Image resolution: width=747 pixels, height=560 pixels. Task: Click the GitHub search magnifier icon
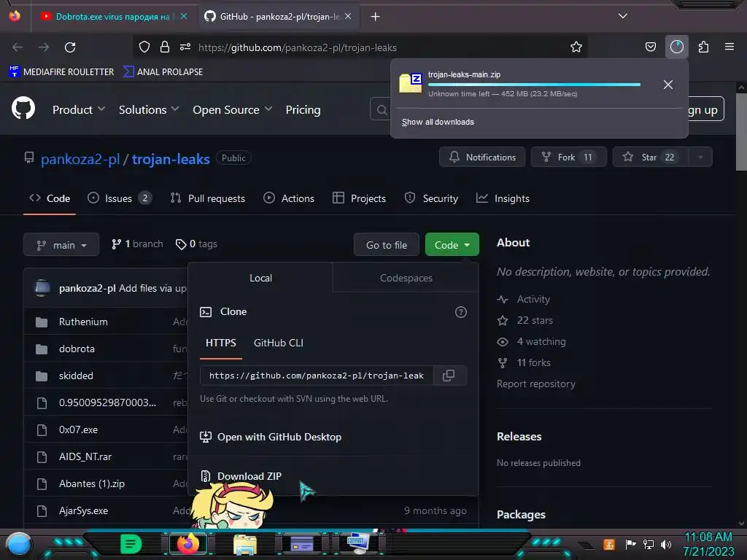pyautogui.click(x=382, y=110)
